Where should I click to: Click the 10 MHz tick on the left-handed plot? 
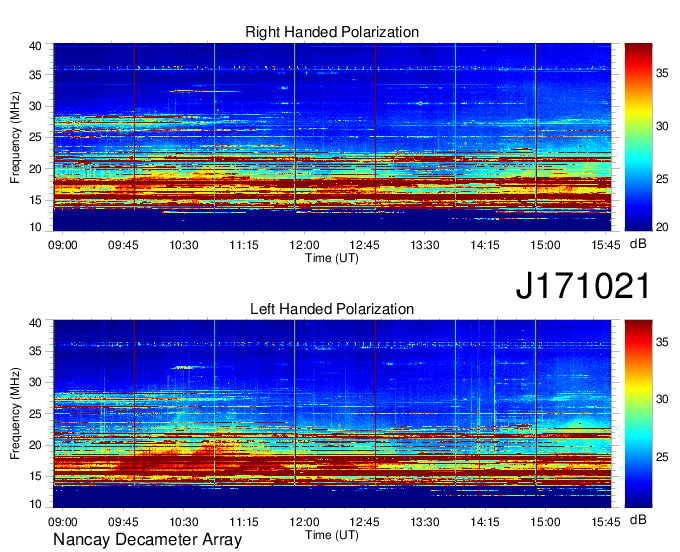pos(36,504)
